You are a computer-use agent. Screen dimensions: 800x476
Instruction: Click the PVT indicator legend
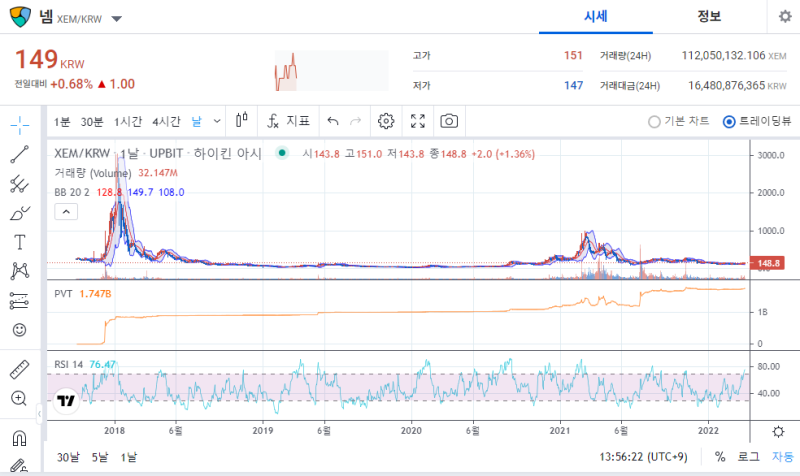pyautogui.click(x=63, y=294)
